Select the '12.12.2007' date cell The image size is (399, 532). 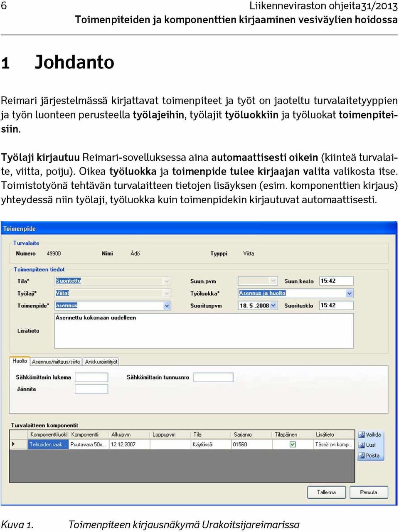(130, 444)
